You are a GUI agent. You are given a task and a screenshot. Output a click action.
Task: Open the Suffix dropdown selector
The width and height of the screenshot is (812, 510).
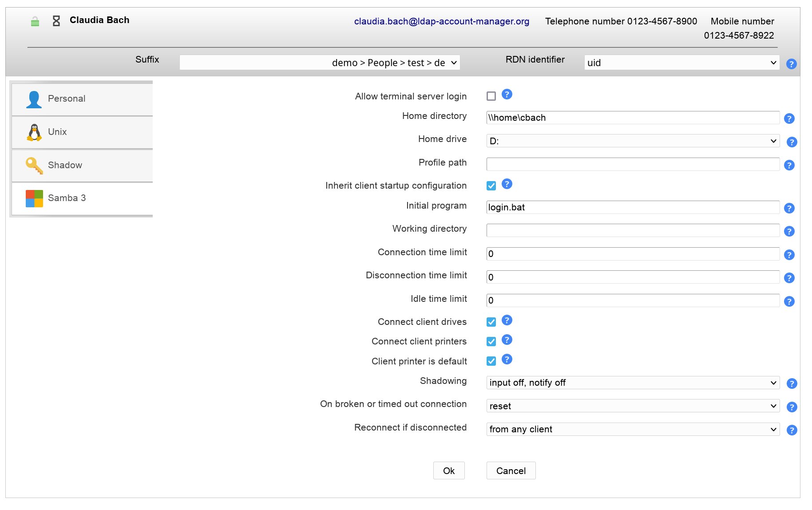coord(320,63)
